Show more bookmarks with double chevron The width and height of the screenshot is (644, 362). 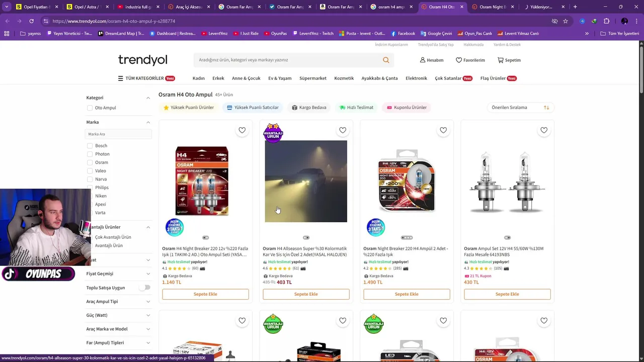587,33
